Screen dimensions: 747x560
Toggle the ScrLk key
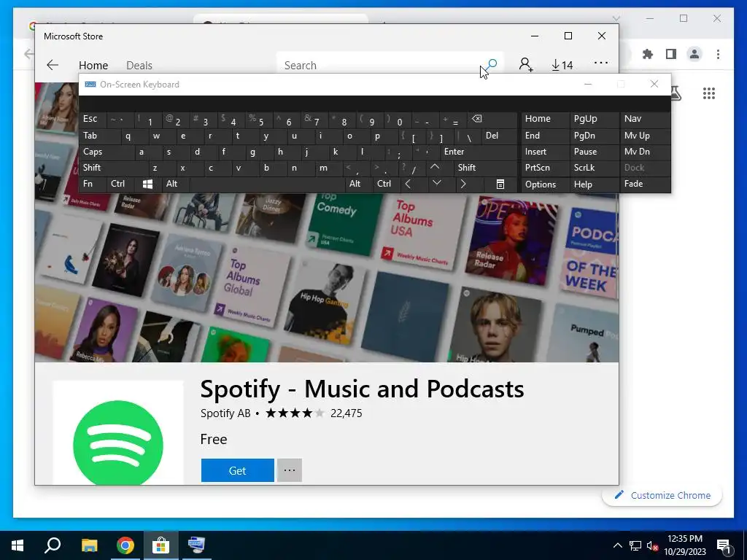(595, 168)
